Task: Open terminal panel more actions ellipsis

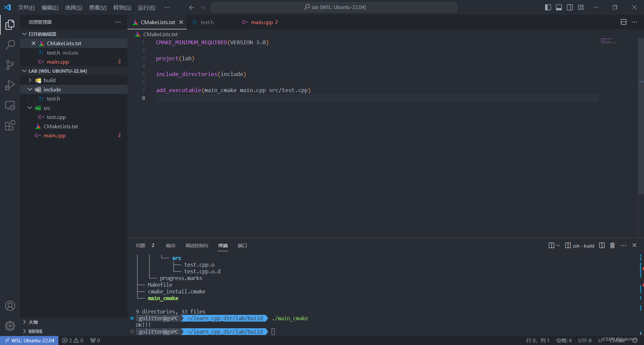Action: (x=624, y=246)
